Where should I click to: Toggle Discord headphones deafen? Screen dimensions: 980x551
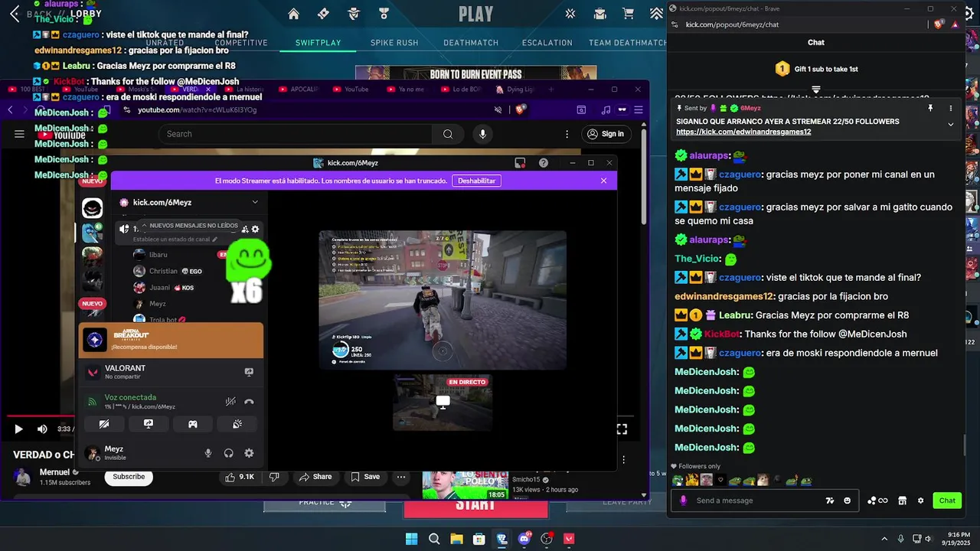tap(228, 453)
